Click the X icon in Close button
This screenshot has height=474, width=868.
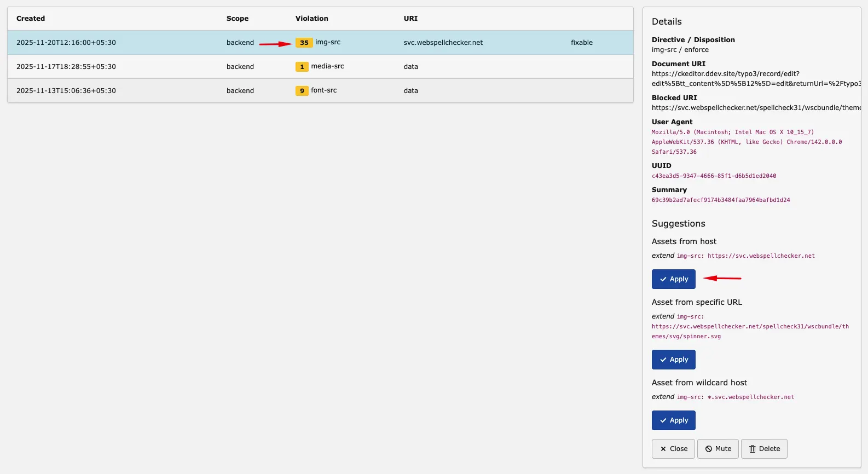(x=663, y=449)
